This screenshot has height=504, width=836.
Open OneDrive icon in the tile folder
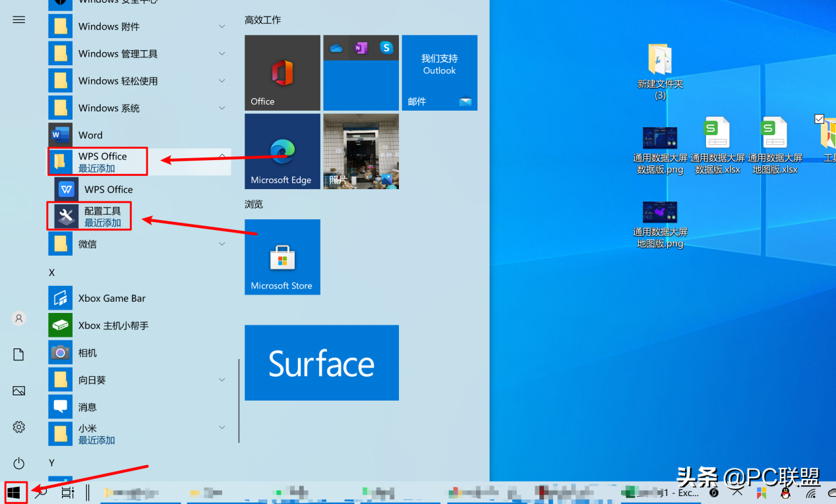click(x=336, y=48)
